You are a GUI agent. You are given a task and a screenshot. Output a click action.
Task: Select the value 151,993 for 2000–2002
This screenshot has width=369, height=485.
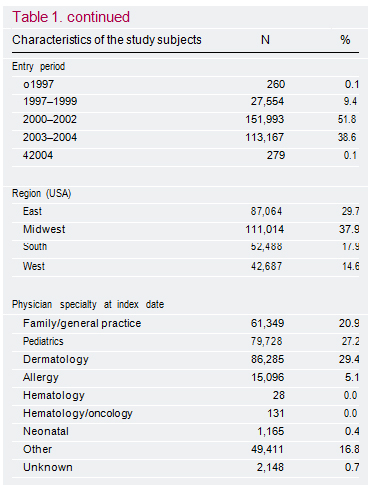[265, 119]
